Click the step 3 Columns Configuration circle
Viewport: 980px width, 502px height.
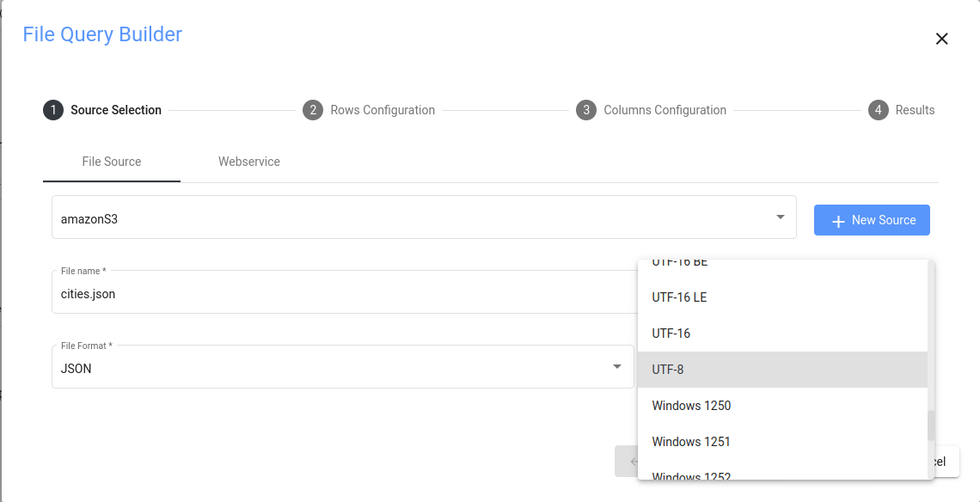coord(586,110)
